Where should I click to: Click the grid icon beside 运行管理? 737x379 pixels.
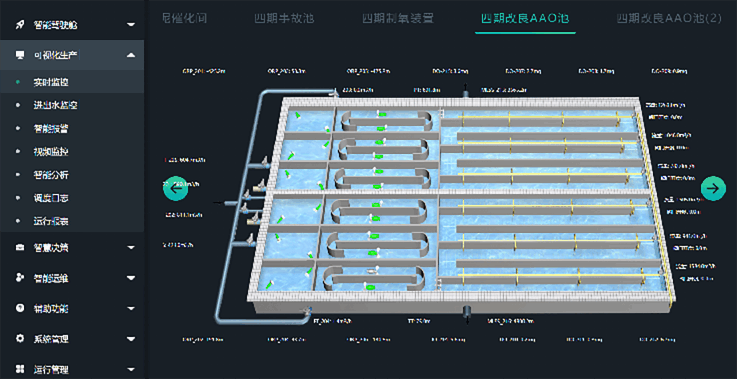pyautogui.click(x=20, y=369)
